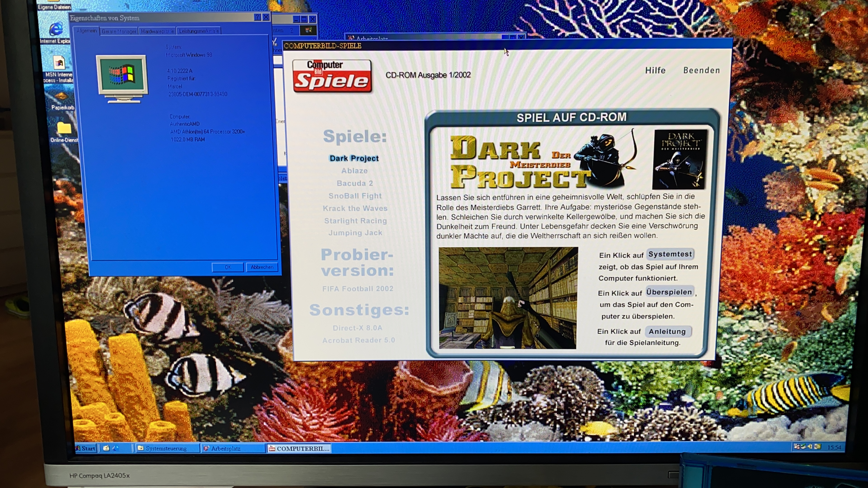Click the Internet Explorer quick launch icon

(x=116, y=448)
